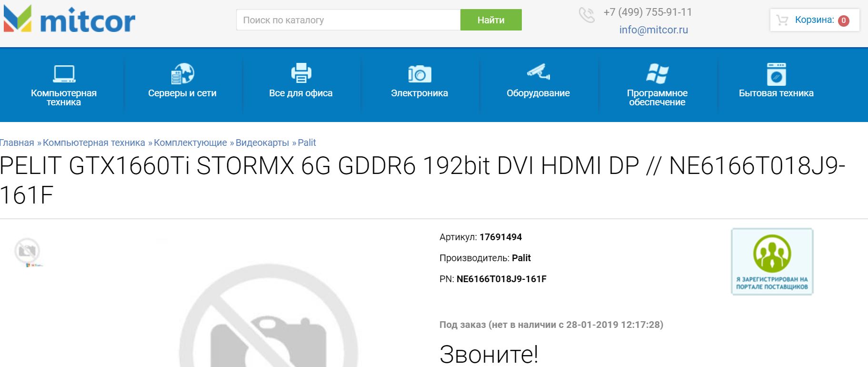Click the shopping cart icon
The height and width of the screenshot is (367, 868).
782,20
